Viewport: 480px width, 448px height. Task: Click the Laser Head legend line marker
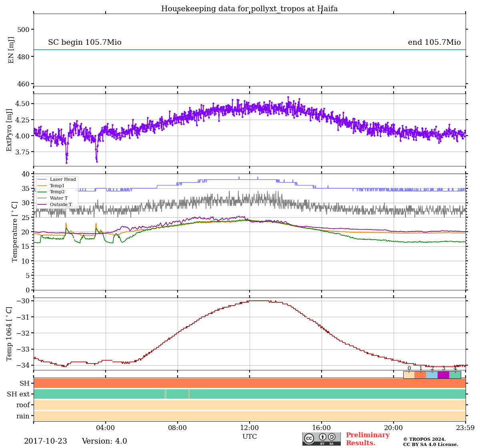click(x=42, y=180)
